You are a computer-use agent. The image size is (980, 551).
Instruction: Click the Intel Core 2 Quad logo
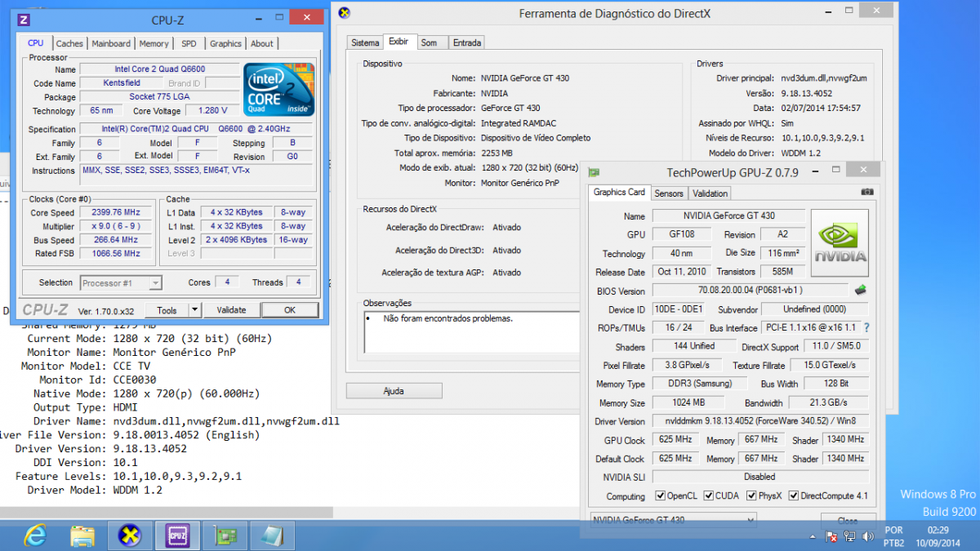(x=278, y=88)
